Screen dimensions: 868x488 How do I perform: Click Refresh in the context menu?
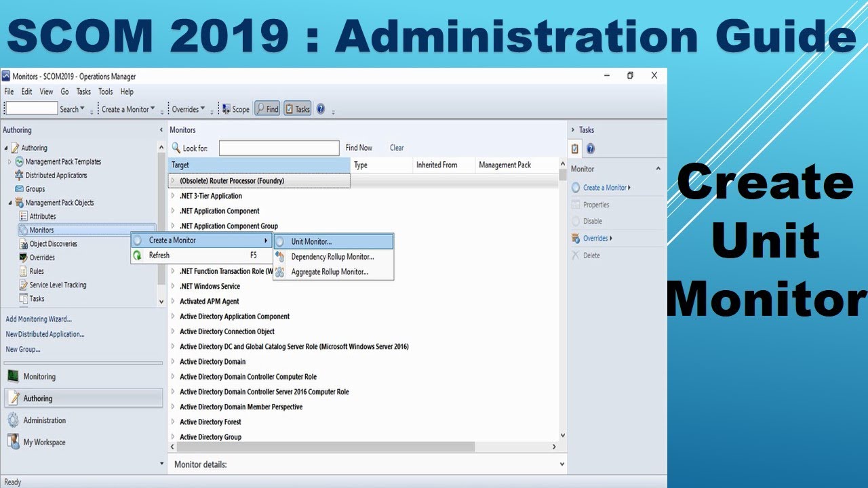(x=201, y=256)
